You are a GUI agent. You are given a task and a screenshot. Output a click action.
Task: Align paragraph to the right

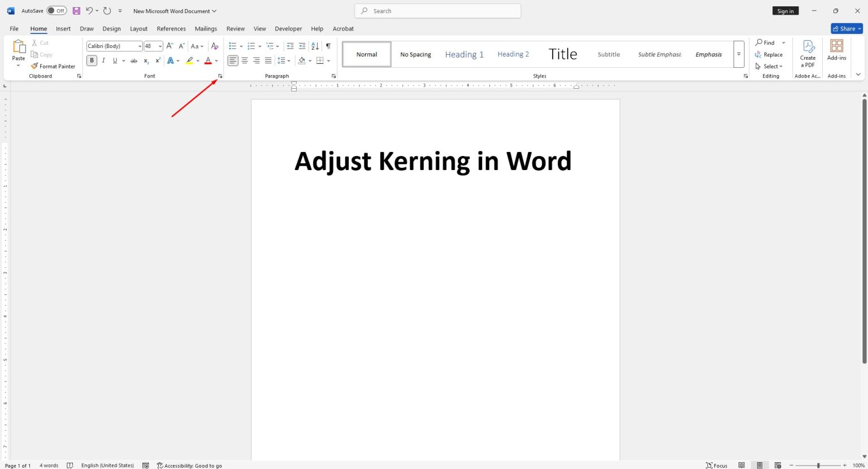pos(257,60)
